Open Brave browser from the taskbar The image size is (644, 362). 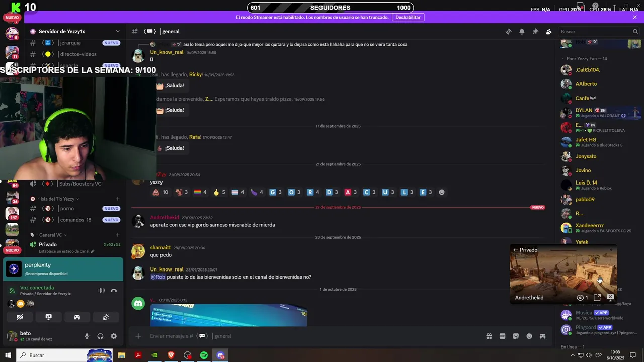point(171,355)
